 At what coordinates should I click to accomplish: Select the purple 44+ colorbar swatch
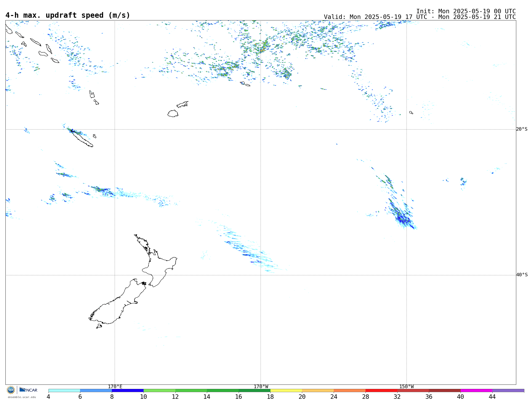click(508, 390)
